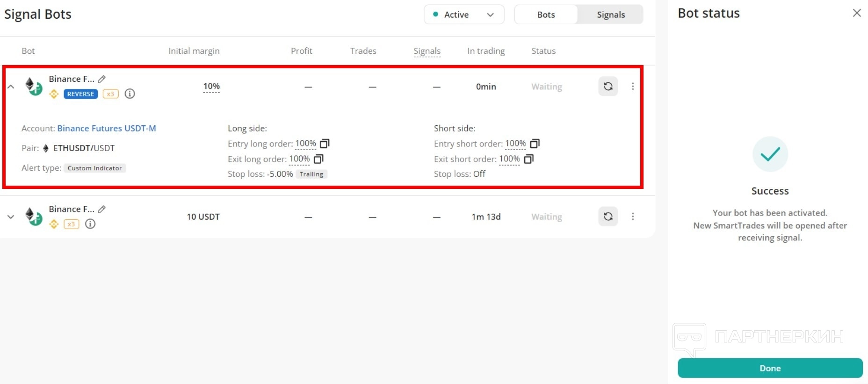The height and width of the screenshot is (384, 868).
Task: Collapse the expanded REVERSE bot details
Action: tap(11, 87)
